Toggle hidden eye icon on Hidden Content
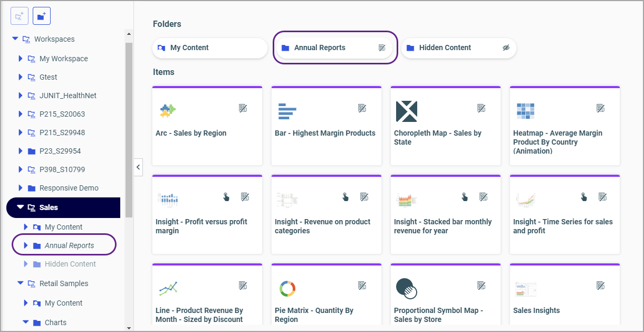The height and width of the screenshot is (332, 644). 506,48
